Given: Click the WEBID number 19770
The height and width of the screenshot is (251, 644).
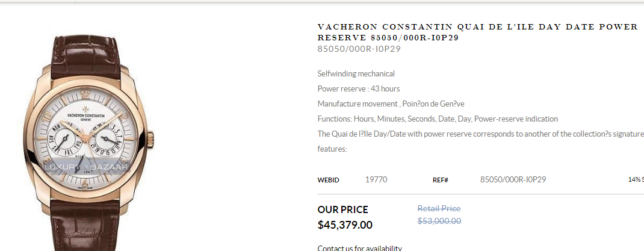Looking at the screenshot, I should (x=376, y=179).
